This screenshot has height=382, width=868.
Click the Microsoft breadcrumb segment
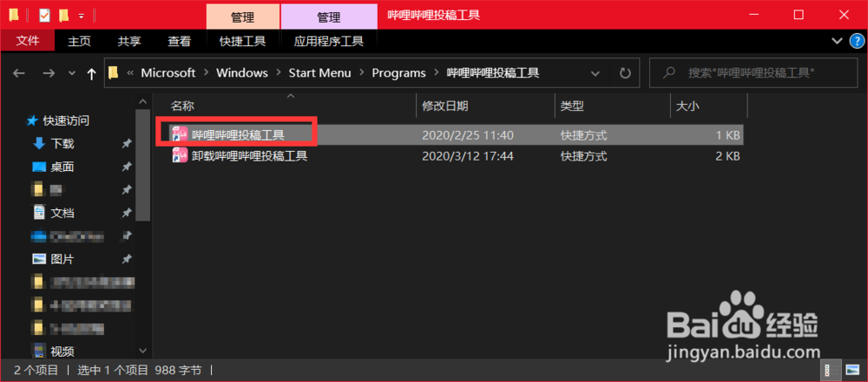point(168,73)
